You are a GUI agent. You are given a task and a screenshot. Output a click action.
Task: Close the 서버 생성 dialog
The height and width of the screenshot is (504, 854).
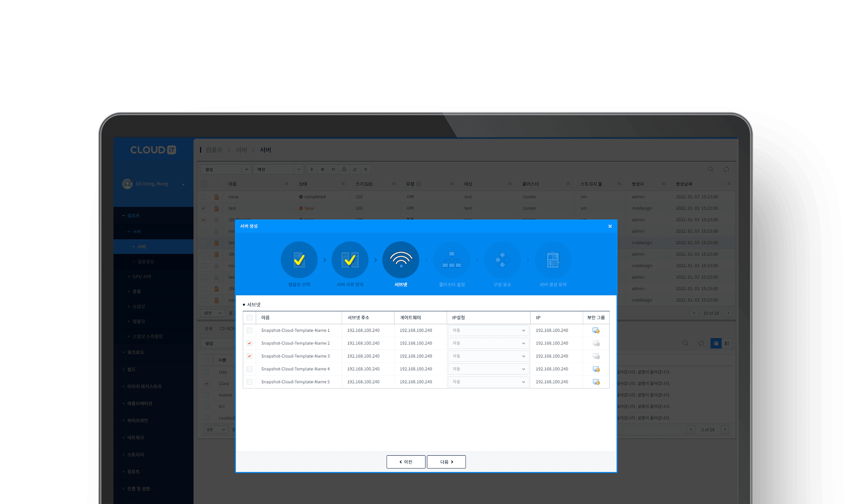pos(610,226)
